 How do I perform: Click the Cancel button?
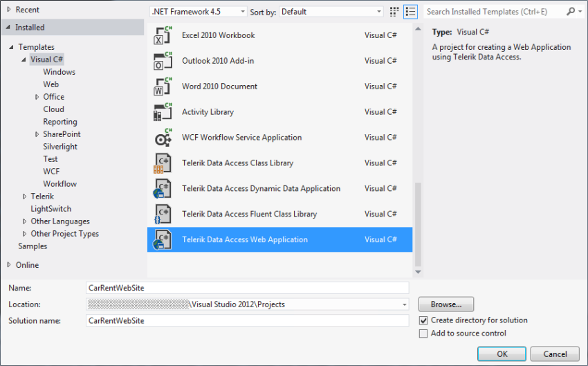point(555,354)
